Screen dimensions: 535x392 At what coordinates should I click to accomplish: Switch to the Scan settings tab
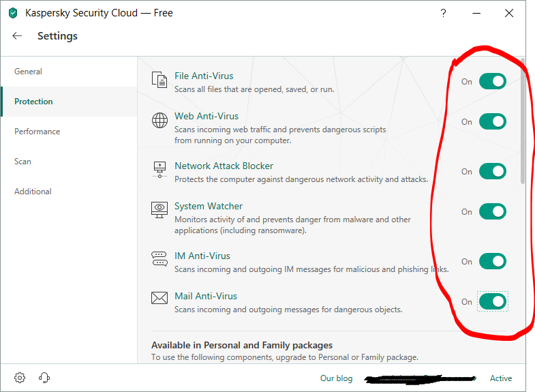coord(23,162)
